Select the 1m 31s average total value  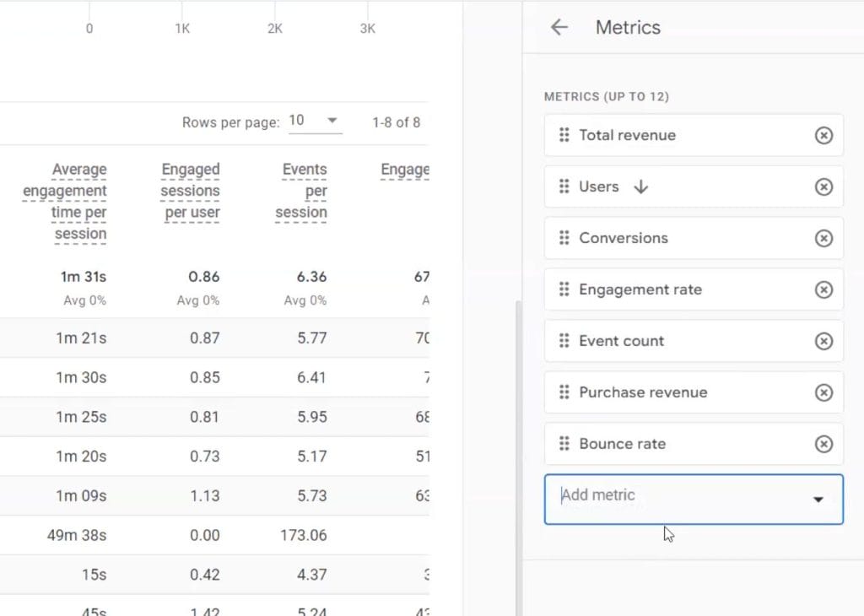pos(84,277)
